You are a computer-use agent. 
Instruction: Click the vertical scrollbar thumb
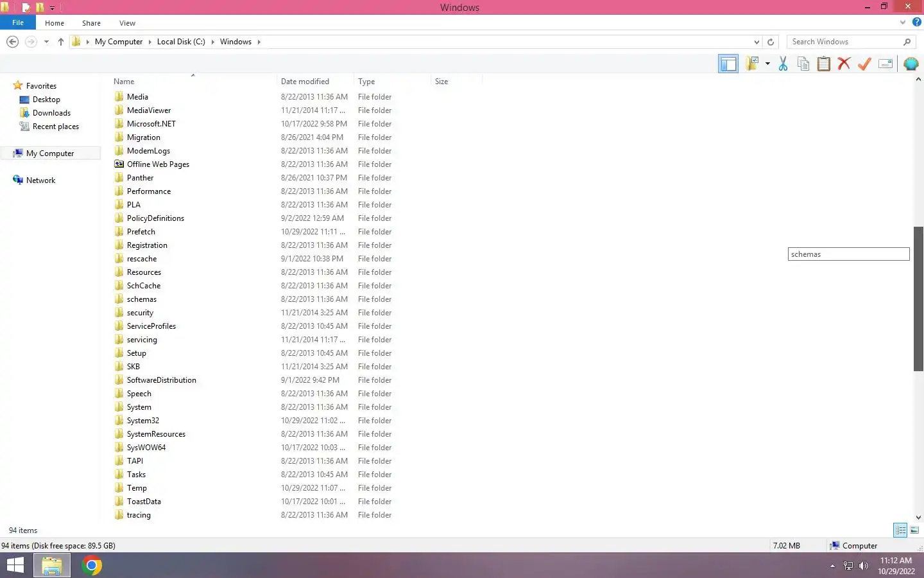(x=918, y=299)
